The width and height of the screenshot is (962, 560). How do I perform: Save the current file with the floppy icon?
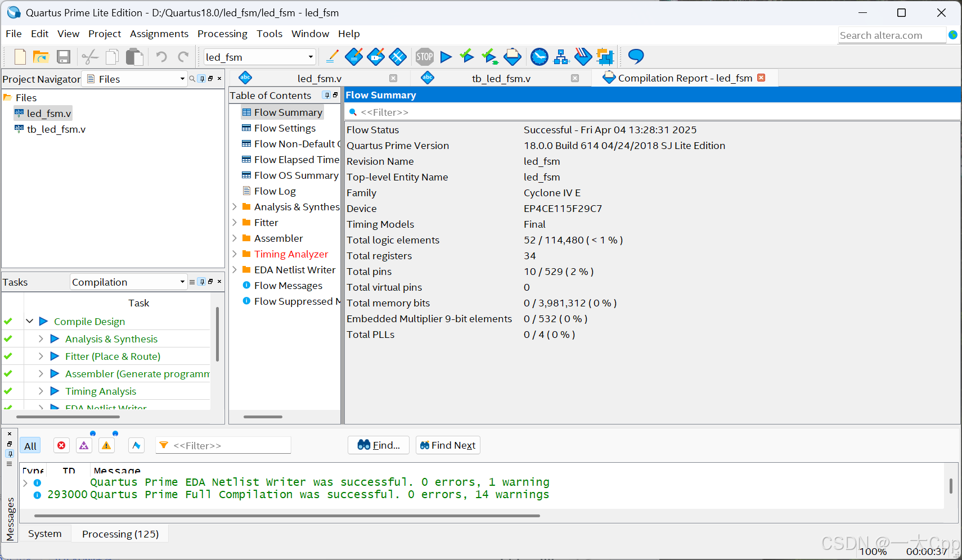tap(64, 57)
